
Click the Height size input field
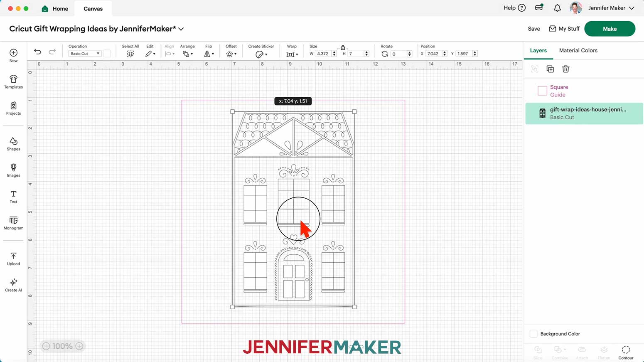point(356,54)
